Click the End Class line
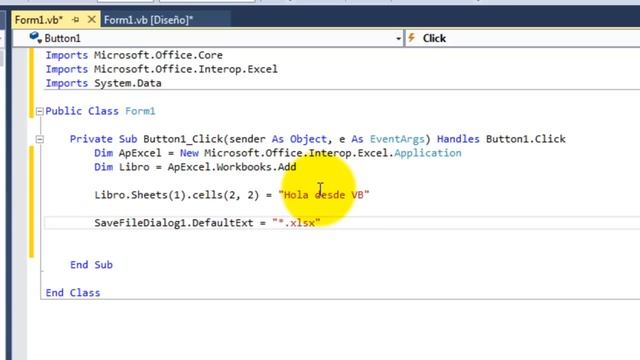 tap(73, 293)
